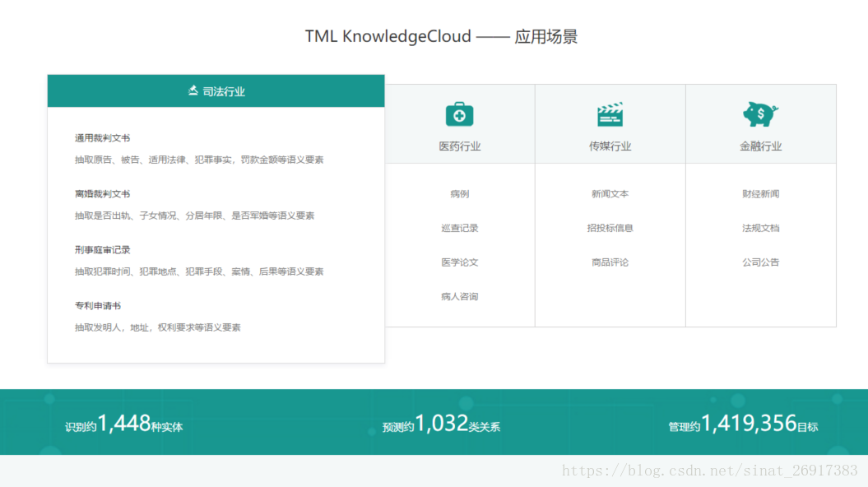Click the 通用裁判文书 heading
Viewport: 868px width, 487px height.
pyautogui.click(x=102, y=138)
